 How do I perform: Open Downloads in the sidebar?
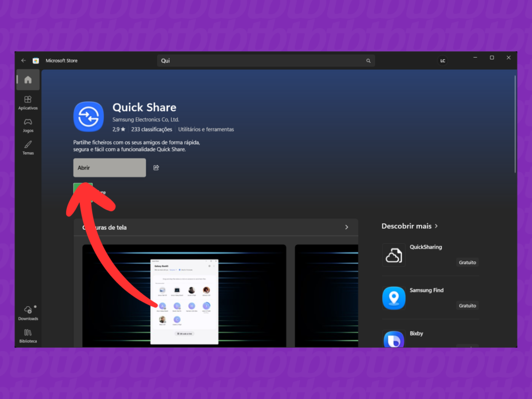(x=28, y=313)
